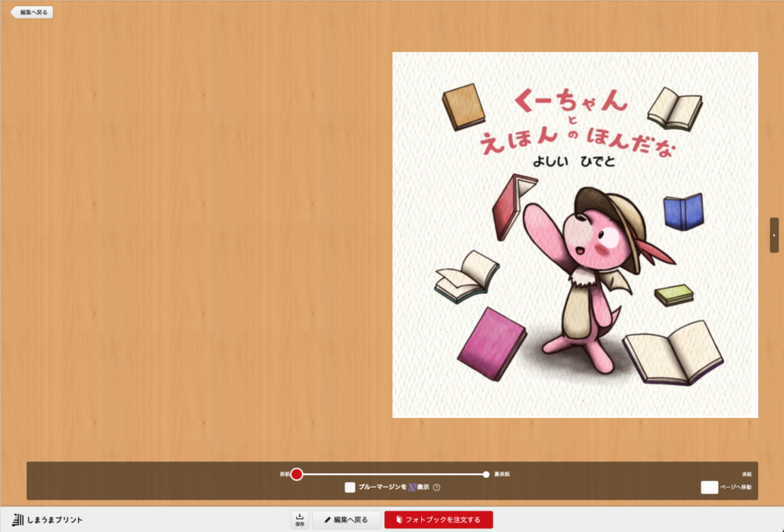The height and width of the screenshot is (532, 784).
Task: Click the pencil icon in 編集へ戻る
Action: 328,520
